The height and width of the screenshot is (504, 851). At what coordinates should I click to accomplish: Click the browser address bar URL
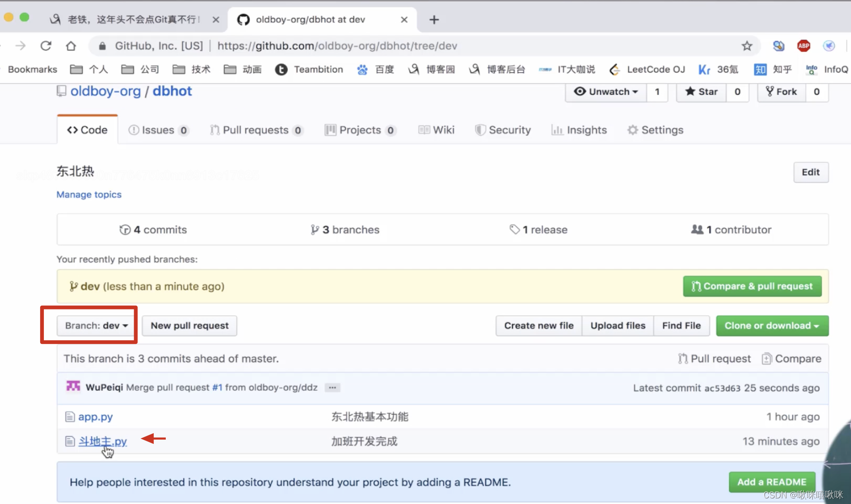tap(337, 46)
